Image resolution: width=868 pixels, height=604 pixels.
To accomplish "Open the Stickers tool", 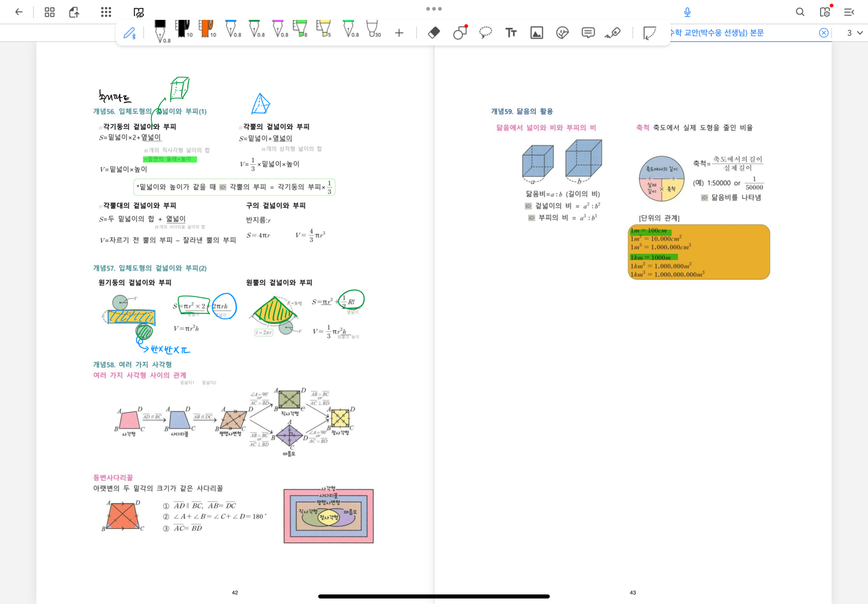I will (x=562, y=33).
